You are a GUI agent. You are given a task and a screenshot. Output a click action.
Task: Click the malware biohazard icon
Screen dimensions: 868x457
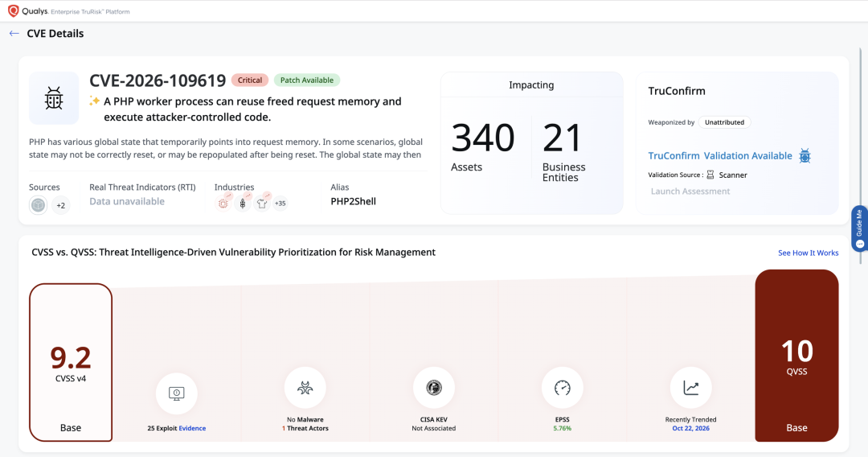click(x=305, y=388)
